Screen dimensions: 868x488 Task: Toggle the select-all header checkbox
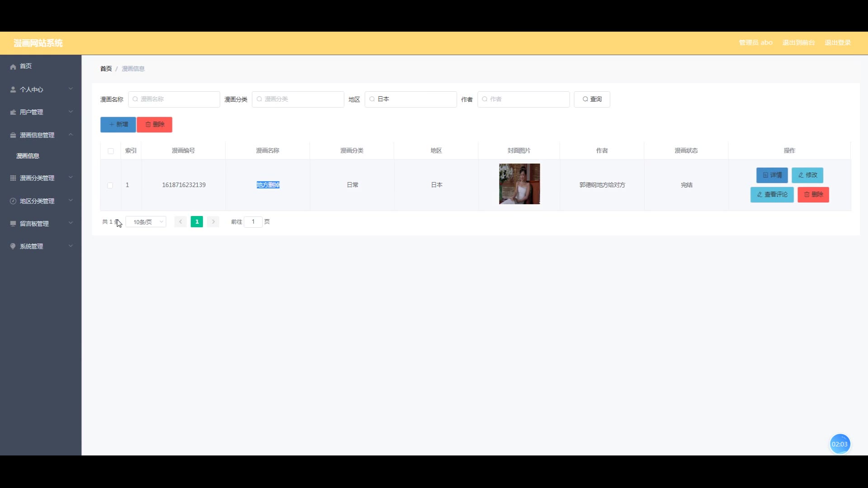point(111,151)
